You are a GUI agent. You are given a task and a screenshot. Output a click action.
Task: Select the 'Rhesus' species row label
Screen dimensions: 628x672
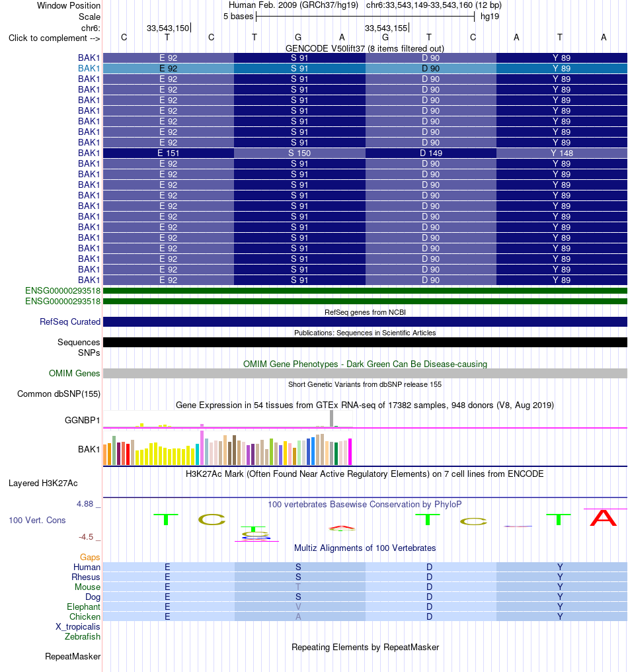click(x=86, y=577)
